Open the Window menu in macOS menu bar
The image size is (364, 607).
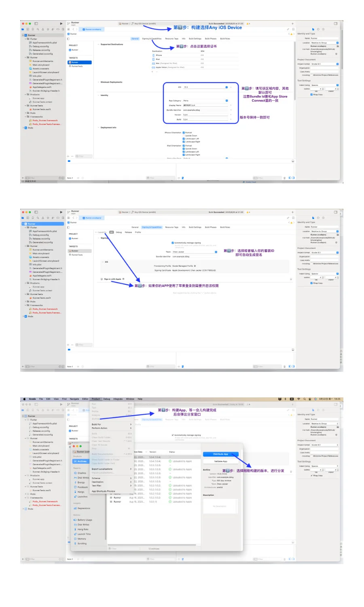(130, 399)
